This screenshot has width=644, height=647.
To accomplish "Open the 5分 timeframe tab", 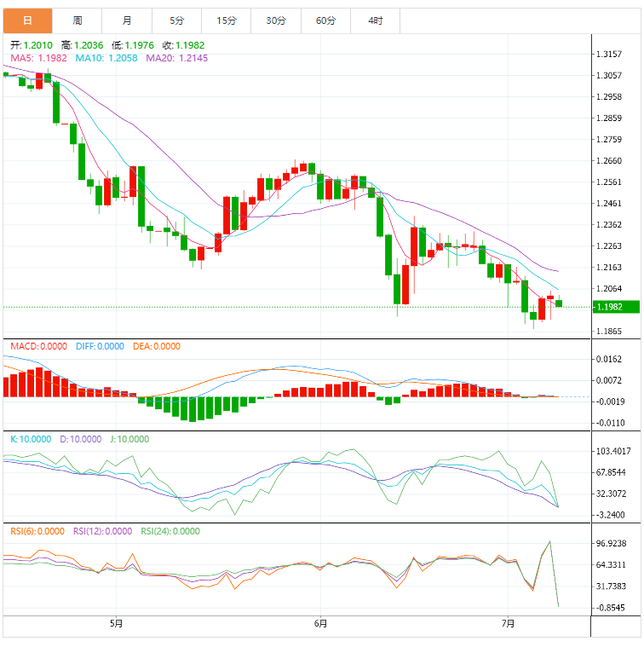I will [177, 20].
